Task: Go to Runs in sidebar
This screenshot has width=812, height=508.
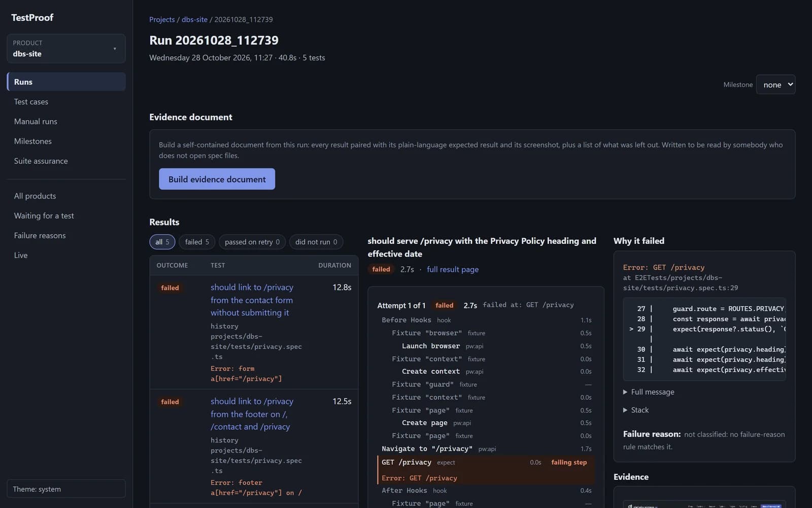Action: tap(66, 82)
